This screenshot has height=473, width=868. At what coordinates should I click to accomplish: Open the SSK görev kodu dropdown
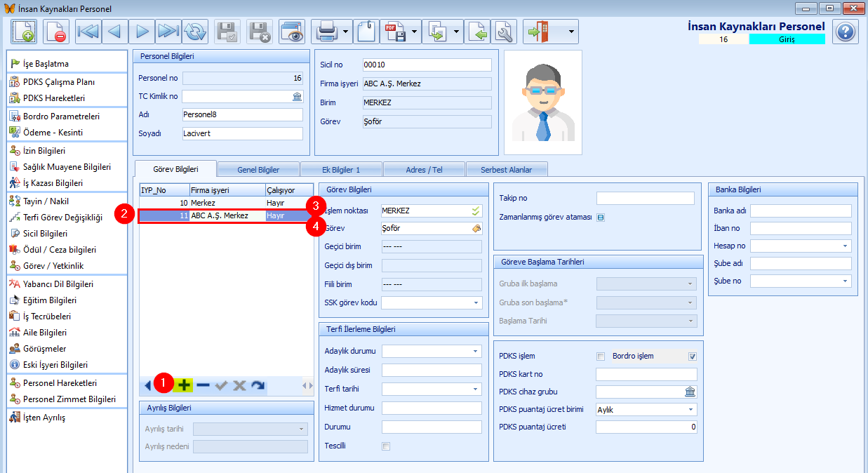click(476, 303)
